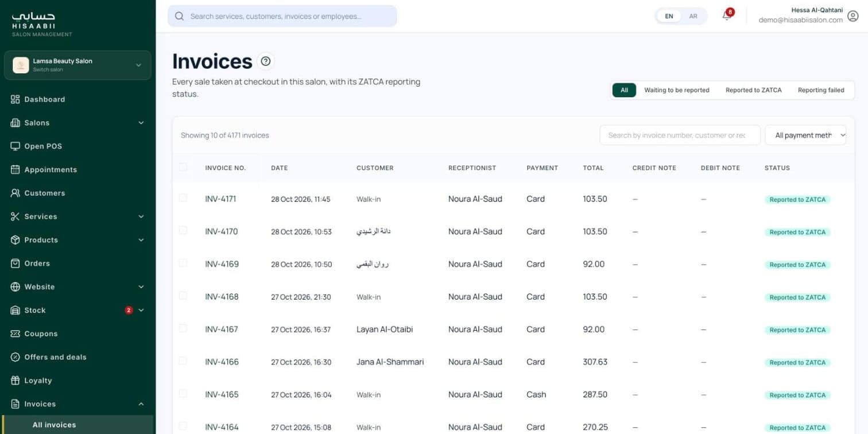Select the All filter tab

pyautogui.click(x=624, y=90)
